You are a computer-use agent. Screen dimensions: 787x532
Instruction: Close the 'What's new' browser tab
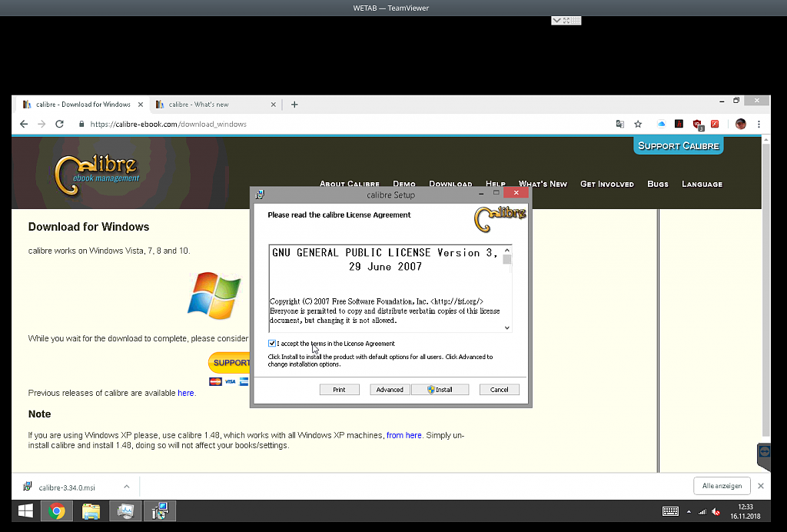click(273, 105)
